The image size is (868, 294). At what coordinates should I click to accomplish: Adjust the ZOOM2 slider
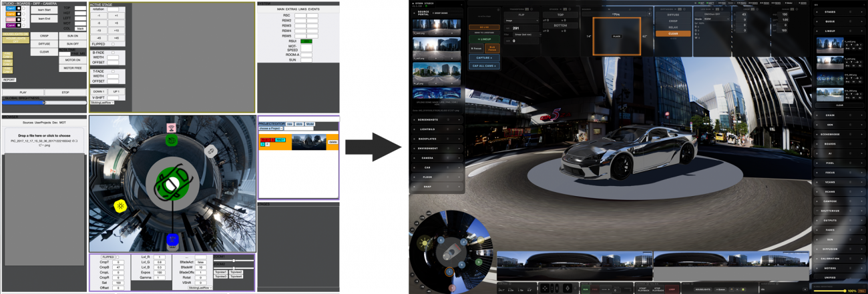pos(234,268)
